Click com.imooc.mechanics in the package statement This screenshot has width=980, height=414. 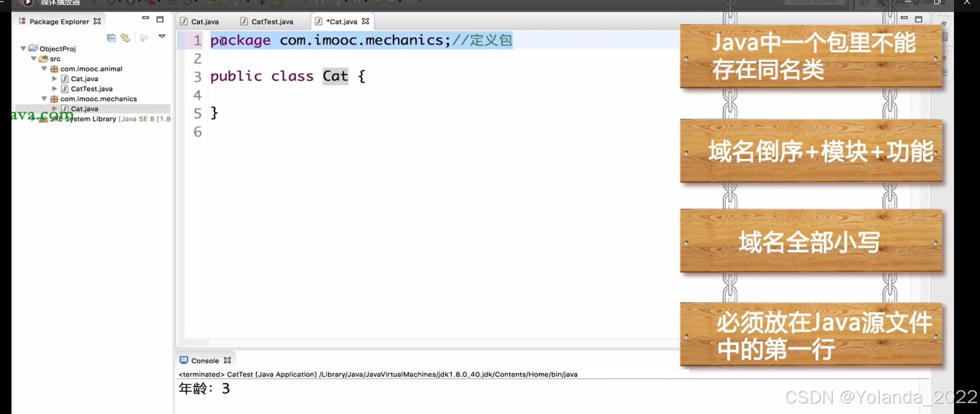click(361, 40)
